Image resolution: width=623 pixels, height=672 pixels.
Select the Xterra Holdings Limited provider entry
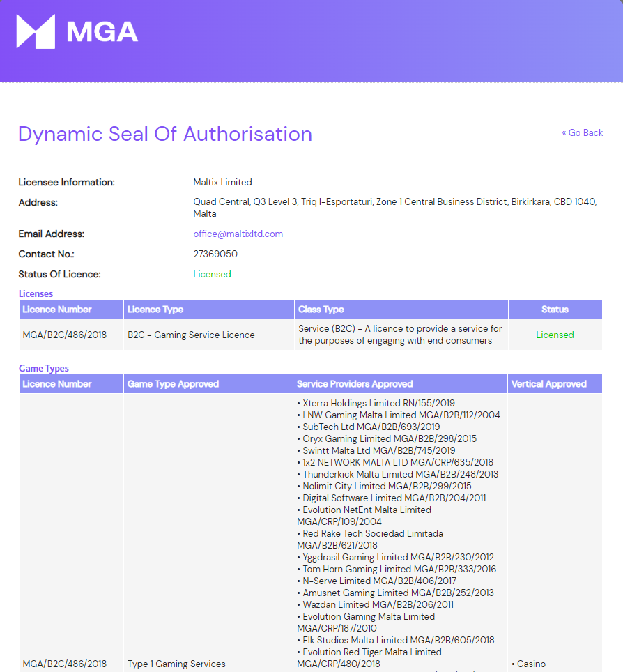[376, 404]
